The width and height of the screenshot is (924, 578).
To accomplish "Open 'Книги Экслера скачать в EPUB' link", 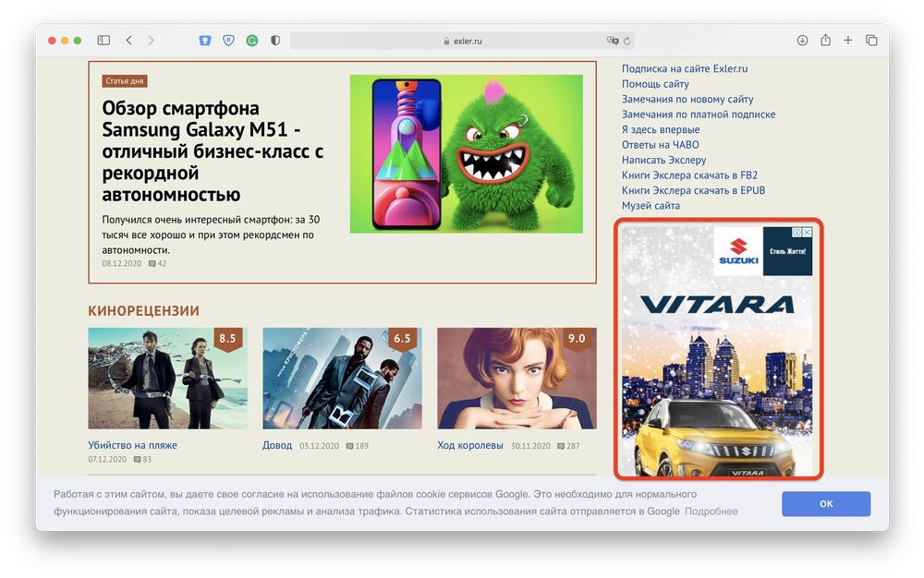I will (694, 190).
